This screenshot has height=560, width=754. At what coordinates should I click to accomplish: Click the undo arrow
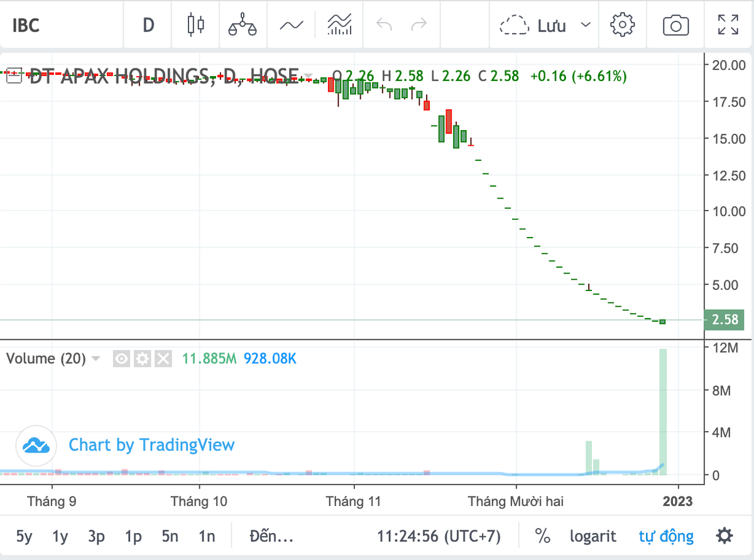384,25
